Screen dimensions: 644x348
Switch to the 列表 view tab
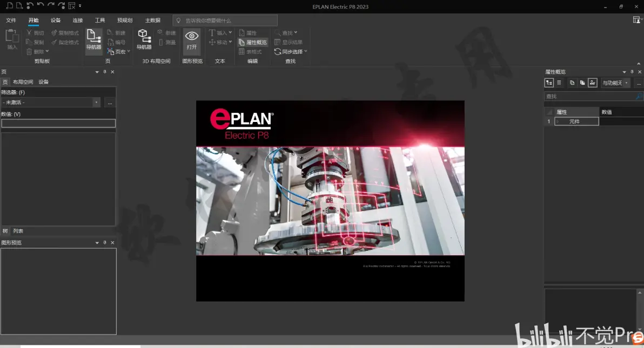tap(18, 231)
